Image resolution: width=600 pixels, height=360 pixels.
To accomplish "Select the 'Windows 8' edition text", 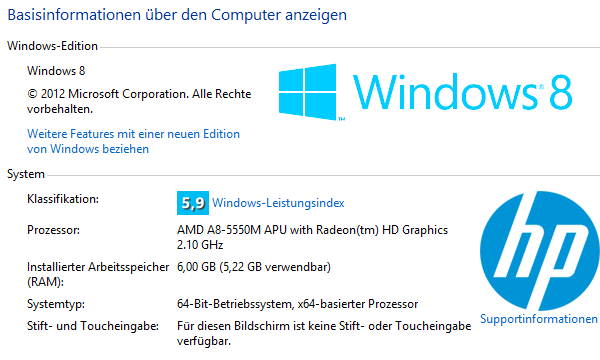I will 56,71.
